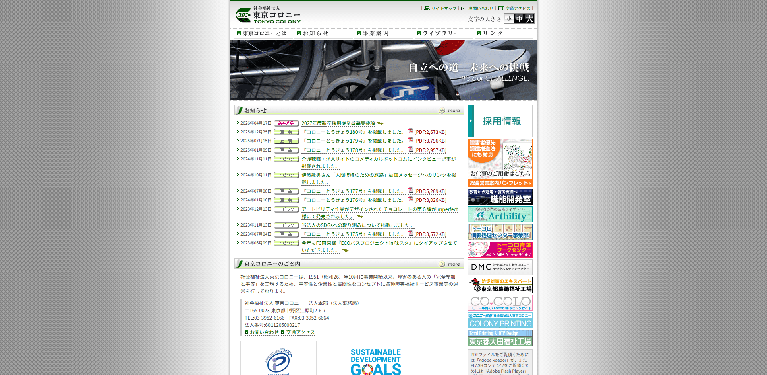The width and height of the screenshot is (767, 375).
Task: Open the last news item's headline link
Action: pos(380,246)
